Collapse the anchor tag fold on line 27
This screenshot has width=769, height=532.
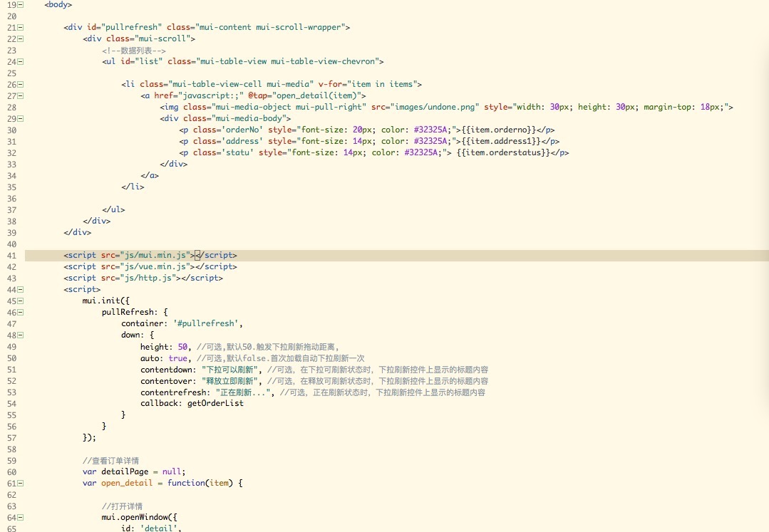click(x=21, y=96)
